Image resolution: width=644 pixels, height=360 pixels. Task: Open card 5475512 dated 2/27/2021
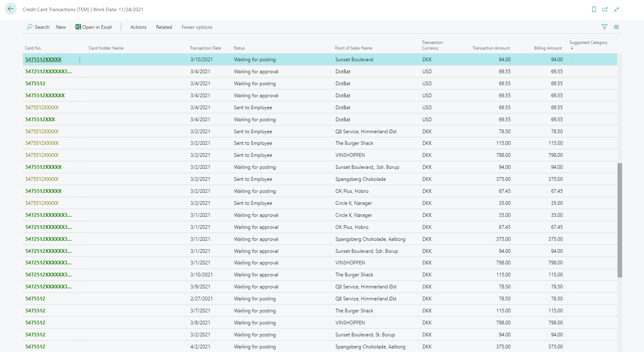pyautogui.click(x=35, y=299)
